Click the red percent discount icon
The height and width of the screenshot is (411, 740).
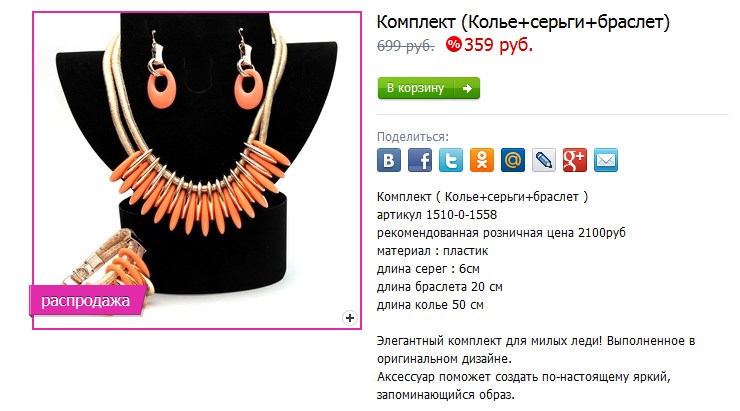[453, 45]
